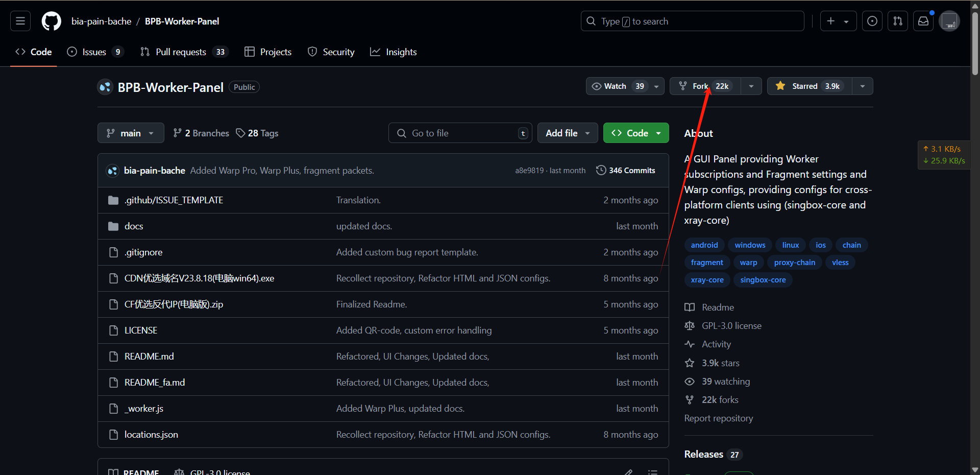Open the a8e9819 commit hash
Screen dimensions: 980x475
(529, 171)
